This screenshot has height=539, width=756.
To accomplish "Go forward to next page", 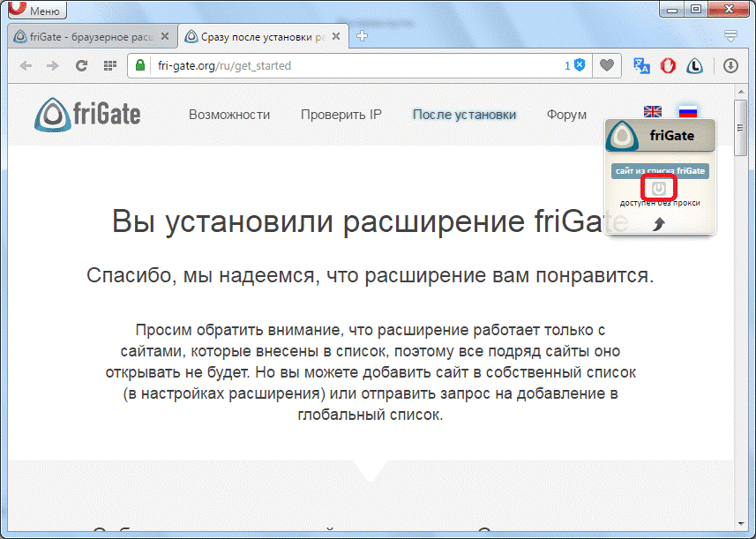I will 53,65.
